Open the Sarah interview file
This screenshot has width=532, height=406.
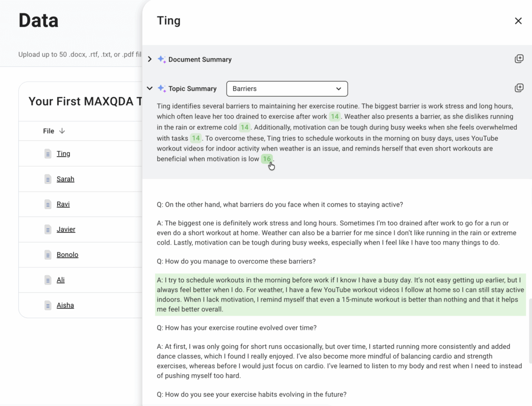click(x=65, y=179)
